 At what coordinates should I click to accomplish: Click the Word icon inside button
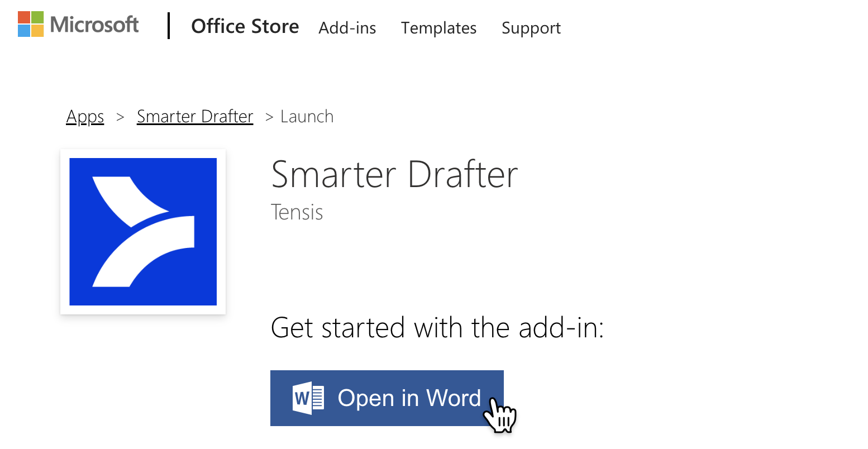[308, 398]
